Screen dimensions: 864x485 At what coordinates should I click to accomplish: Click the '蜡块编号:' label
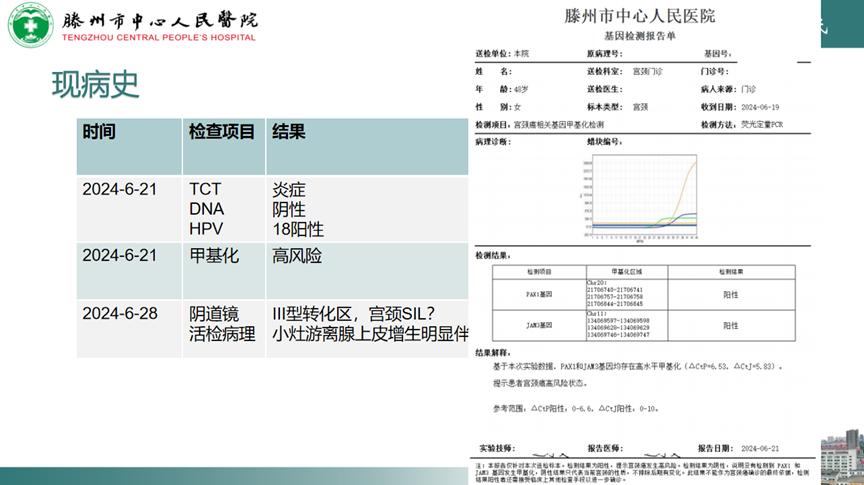604,142
